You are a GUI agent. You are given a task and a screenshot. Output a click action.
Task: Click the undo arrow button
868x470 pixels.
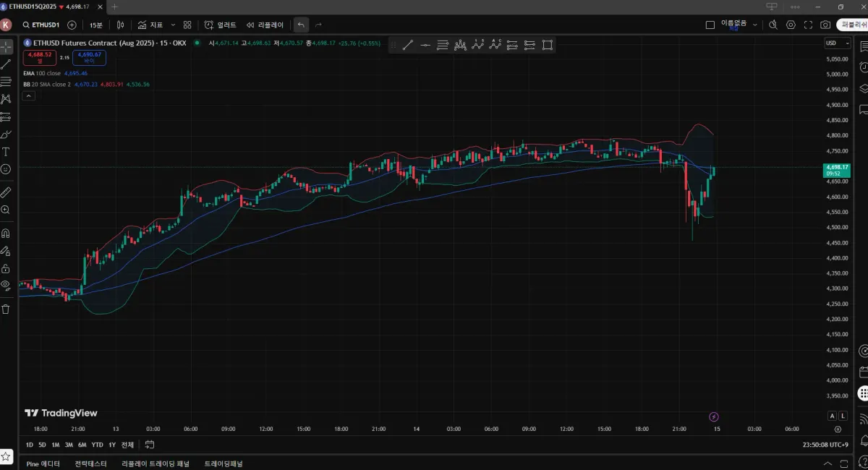coord(301,25)
